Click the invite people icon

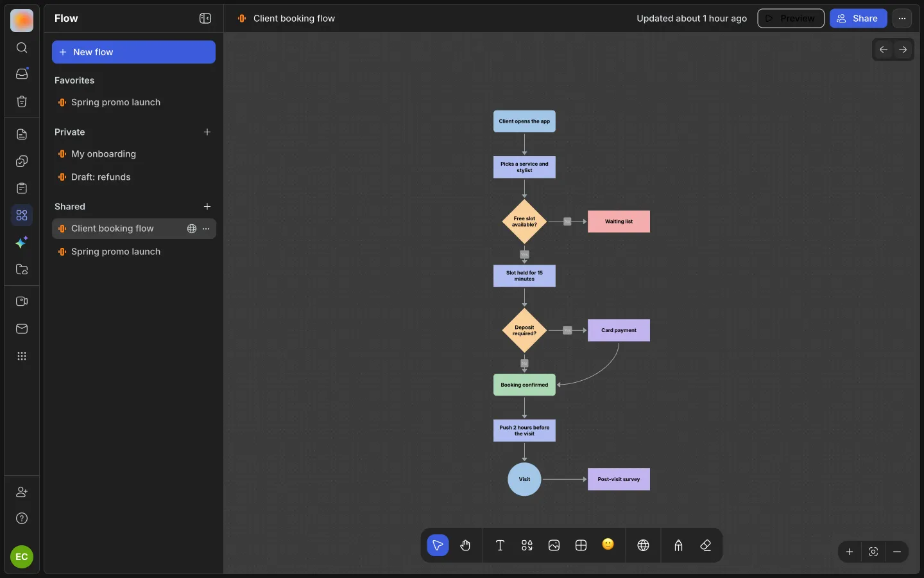(22, 492)
